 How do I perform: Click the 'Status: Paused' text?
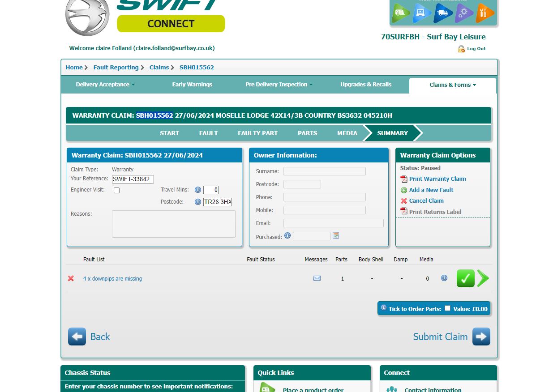point(420,168)
